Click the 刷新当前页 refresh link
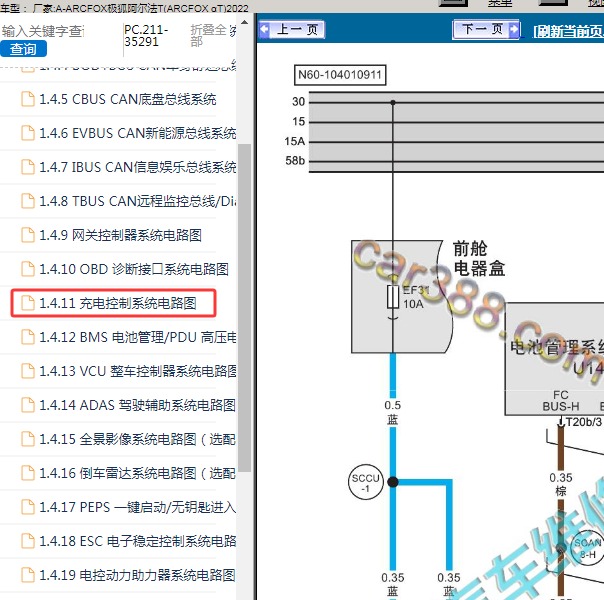The height and width of the screenshot is (600, 604). (568, 32)
